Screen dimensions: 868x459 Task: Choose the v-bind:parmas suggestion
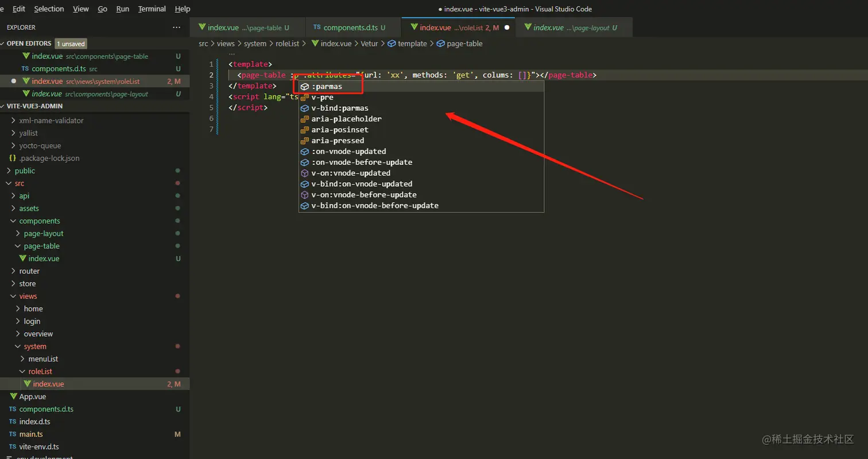pos(421,108)
